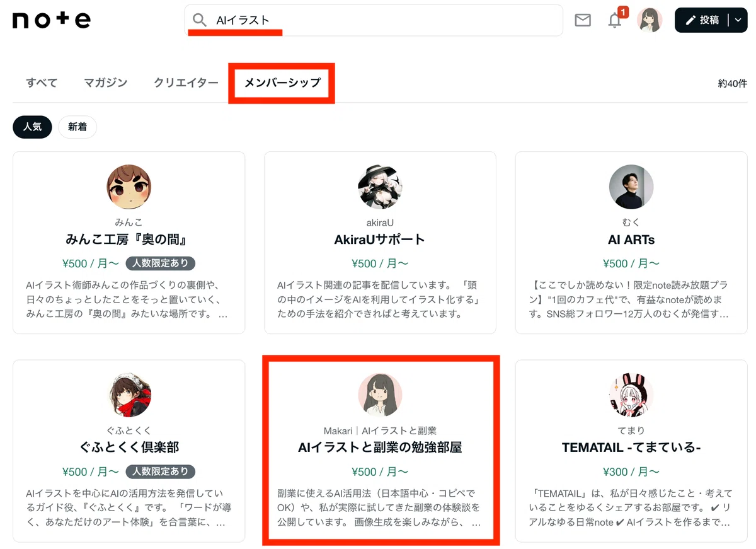Select the メンバーシップ tab

[x=282, y=83]
